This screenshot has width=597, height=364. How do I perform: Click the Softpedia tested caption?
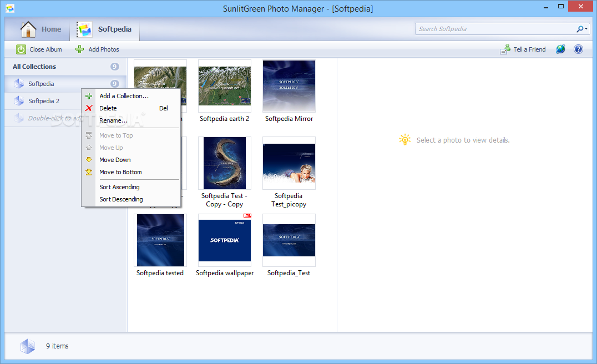click(160, 273)
